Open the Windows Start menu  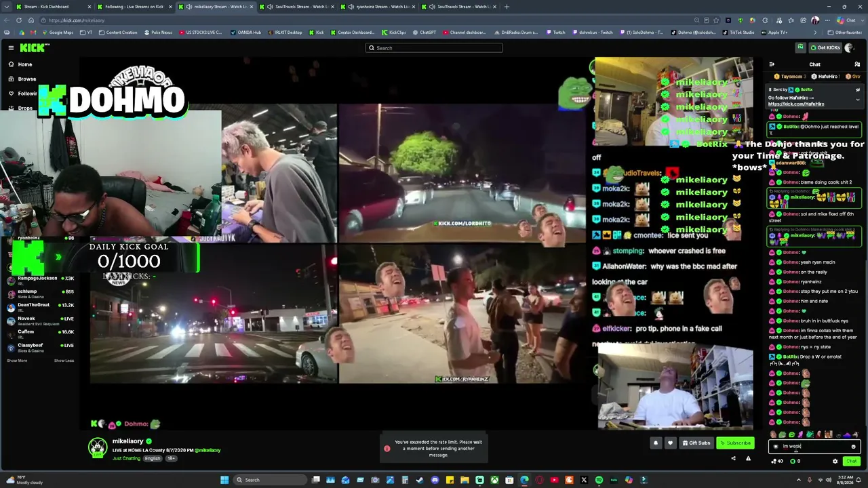pos(224,480)
